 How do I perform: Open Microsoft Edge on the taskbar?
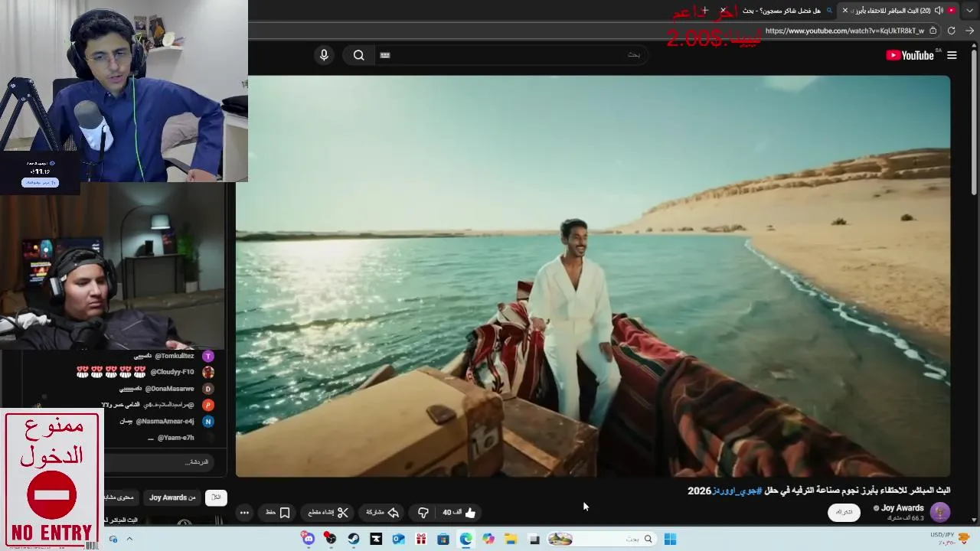[465, 539]
